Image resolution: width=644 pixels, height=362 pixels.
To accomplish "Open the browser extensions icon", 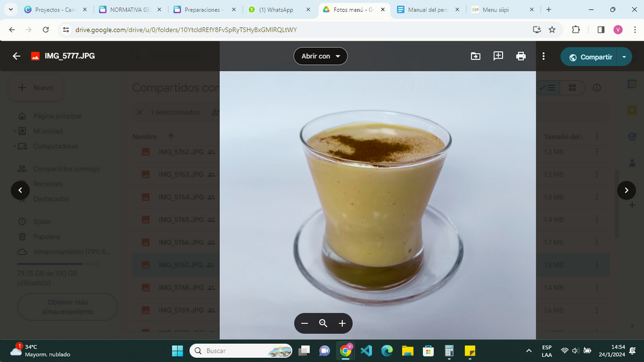I will coord(576,29).
